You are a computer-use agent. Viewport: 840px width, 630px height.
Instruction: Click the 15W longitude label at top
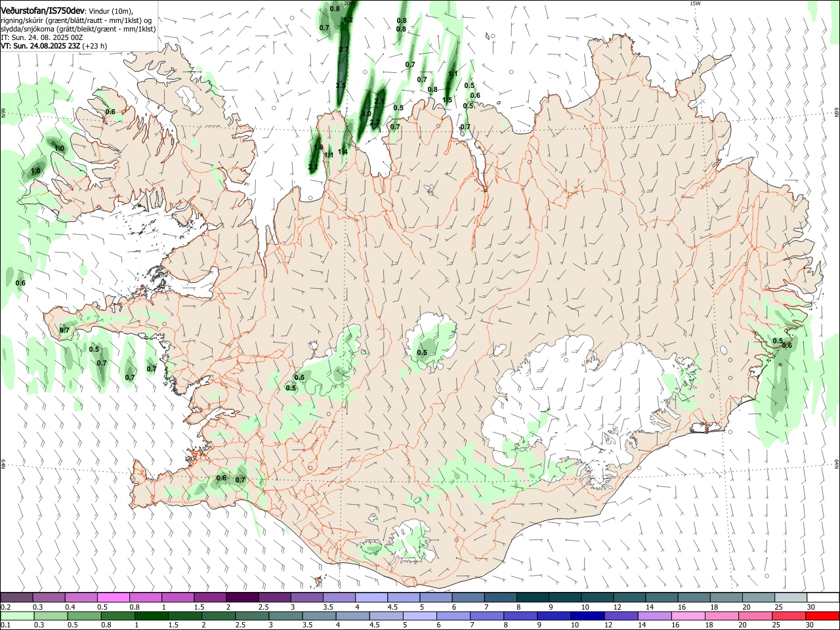pos(695,3)
